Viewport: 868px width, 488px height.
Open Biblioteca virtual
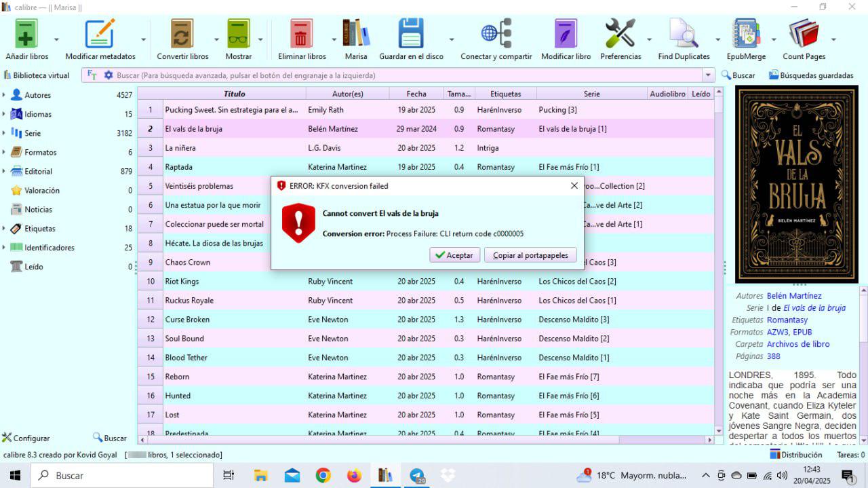pyautogui.click(x=37, y=75)
